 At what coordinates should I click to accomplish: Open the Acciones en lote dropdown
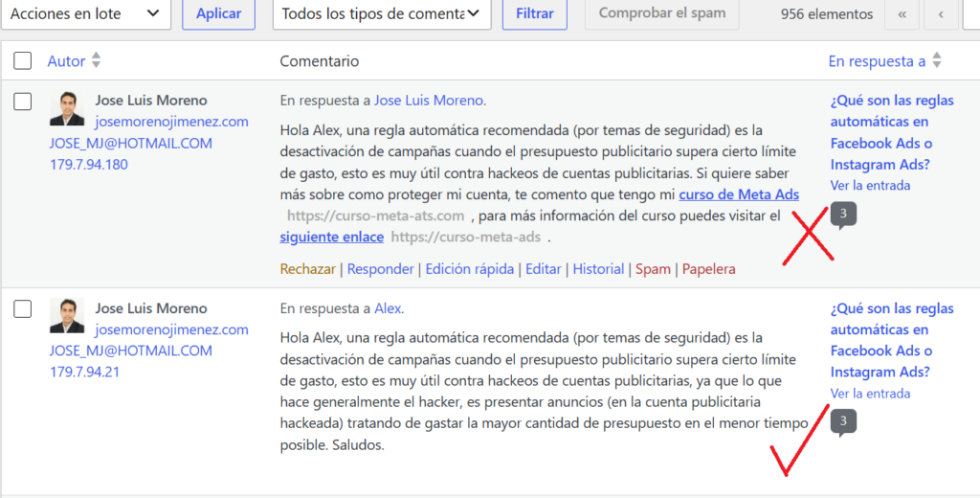tap(85, 14)
